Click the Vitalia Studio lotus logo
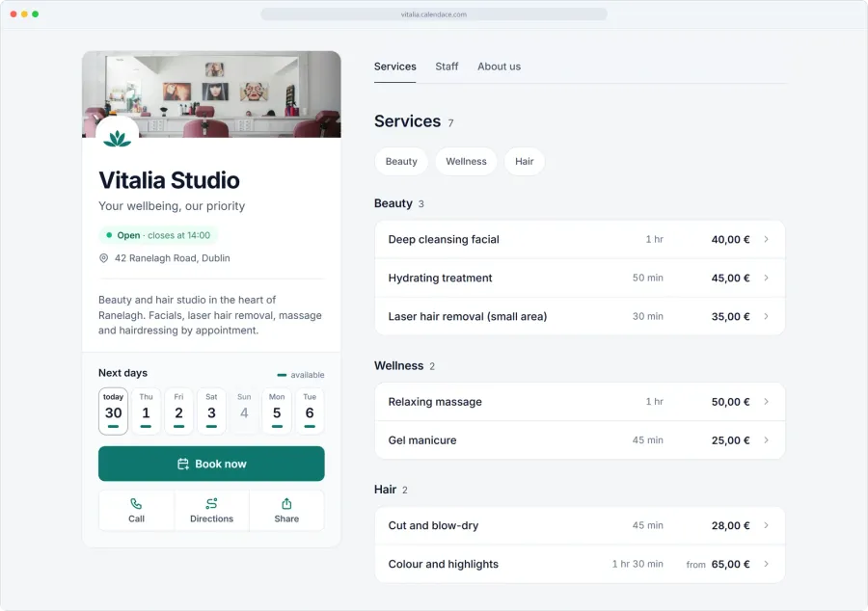The width and height of the screenshot is (868, 611). [117, 137]
